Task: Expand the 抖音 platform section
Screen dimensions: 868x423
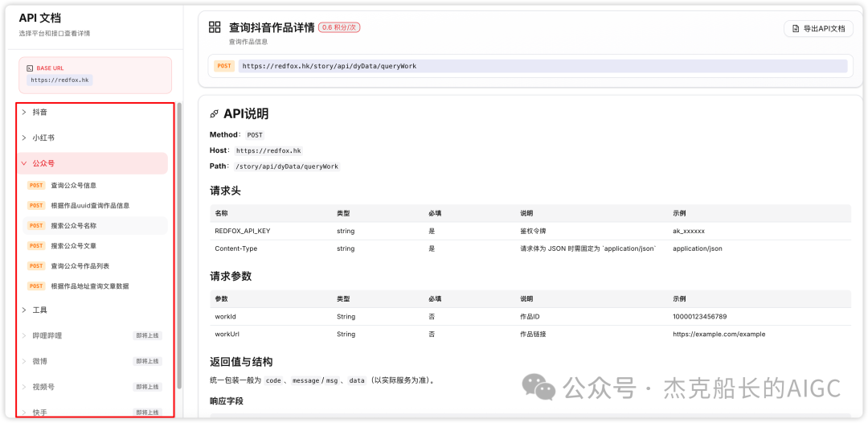Action: (x=92, y=112)
